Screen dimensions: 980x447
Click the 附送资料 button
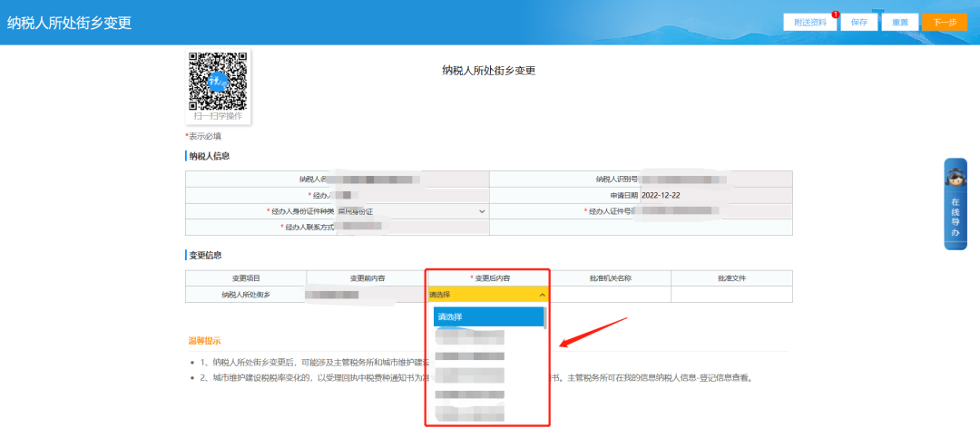tap(810, 22)
